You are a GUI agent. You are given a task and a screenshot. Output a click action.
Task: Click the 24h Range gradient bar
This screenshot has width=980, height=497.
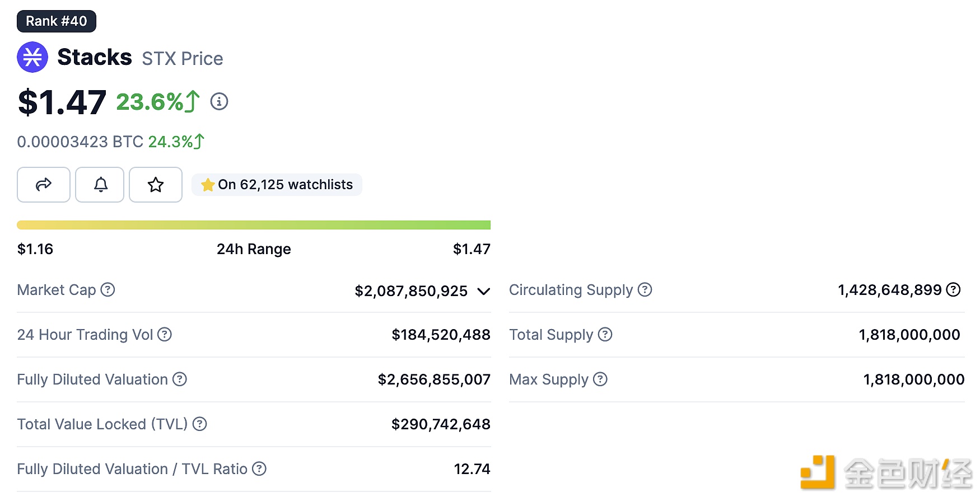point(254,225)
